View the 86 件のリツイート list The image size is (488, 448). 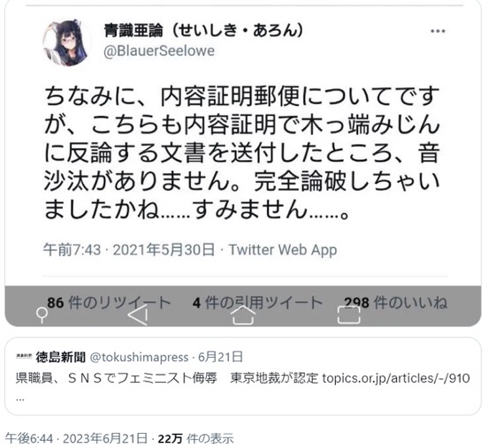coord(109,302)
